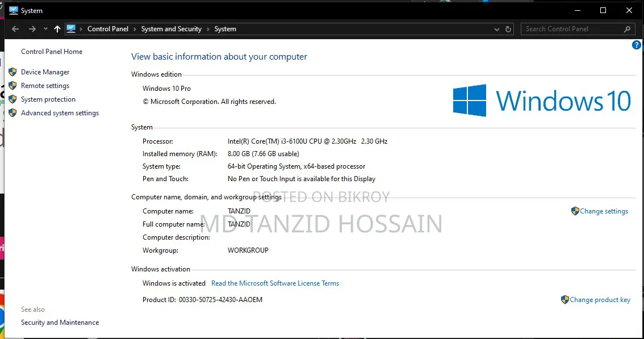Click the shield icon beside Remote settings
This screenshot has height=339, width=644.
12,86
